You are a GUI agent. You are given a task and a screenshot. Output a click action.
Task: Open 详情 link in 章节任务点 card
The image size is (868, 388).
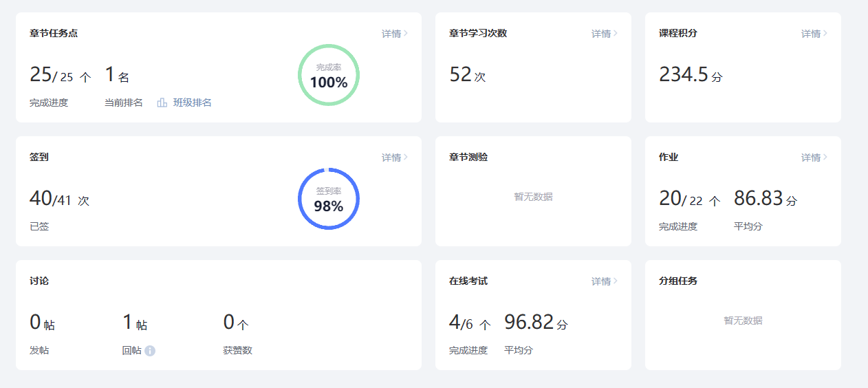(x=395, y=34)
